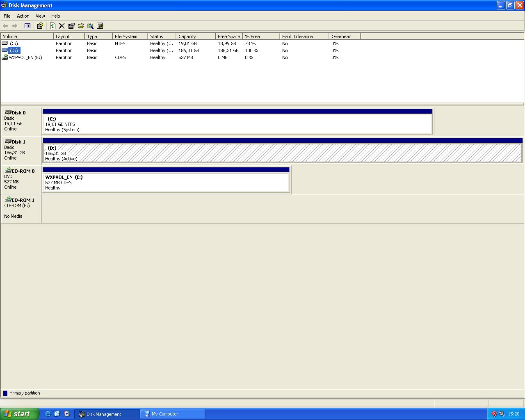This screenshot has width=525, height=420.
Task: Click the Help toolbar icon
Action: (40, 26)
